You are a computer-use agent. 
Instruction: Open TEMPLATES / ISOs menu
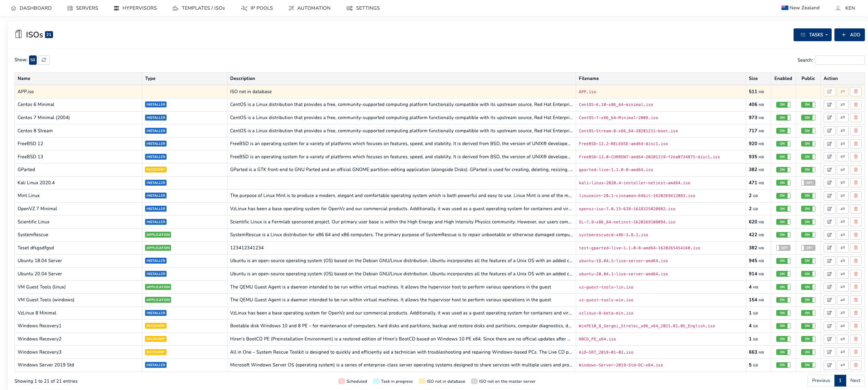(199, 8)
